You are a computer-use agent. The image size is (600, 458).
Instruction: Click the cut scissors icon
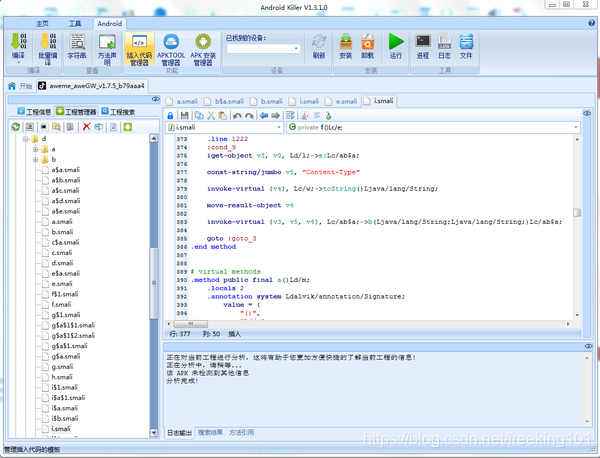211,115
